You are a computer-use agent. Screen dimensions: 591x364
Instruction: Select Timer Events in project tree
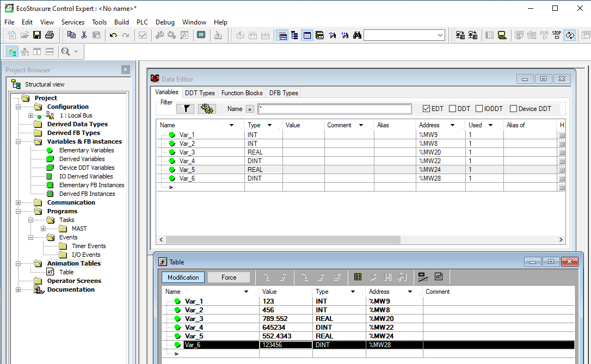point(89,246)
